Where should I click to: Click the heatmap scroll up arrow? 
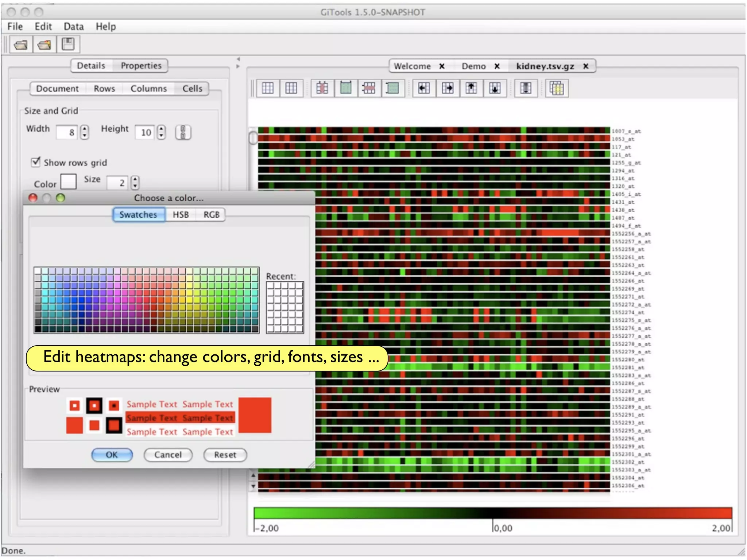[x=253, y=476]
